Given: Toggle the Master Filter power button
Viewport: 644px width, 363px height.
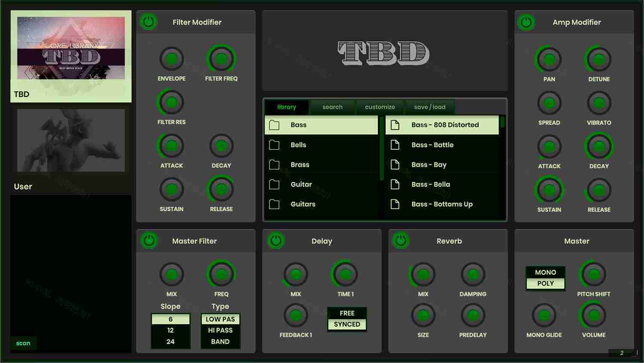Looking at the screenshot, I should (149, 241).
